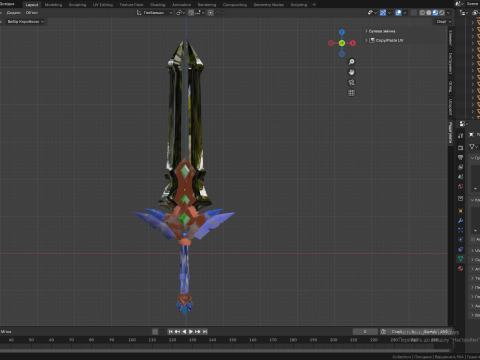Click the green Y axis gizmo ball

(342, 43)
